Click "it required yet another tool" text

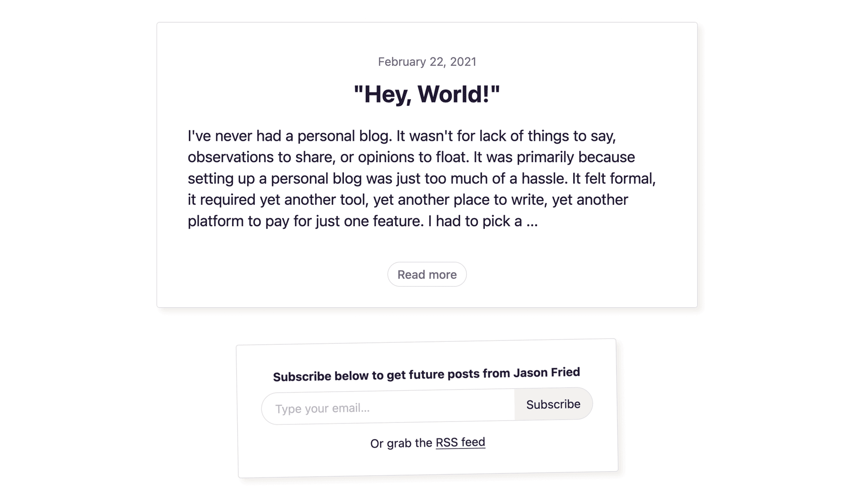coord(278,200)
